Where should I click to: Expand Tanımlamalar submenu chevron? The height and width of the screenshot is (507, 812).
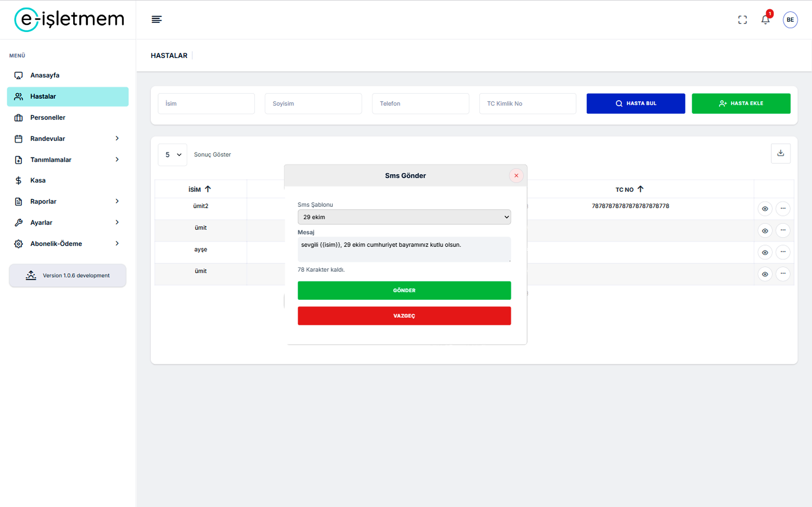pyautogui.click(x=117, y=159)
